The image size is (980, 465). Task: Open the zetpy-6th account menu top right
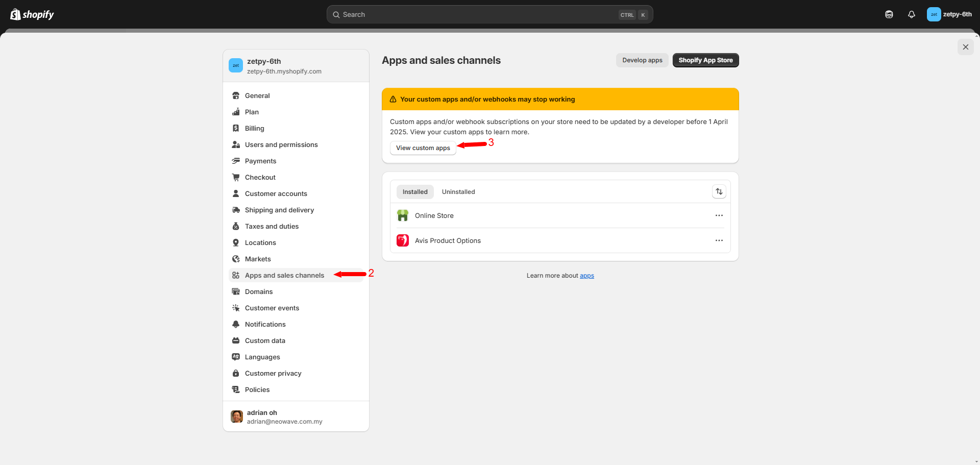tap(949, 14)
